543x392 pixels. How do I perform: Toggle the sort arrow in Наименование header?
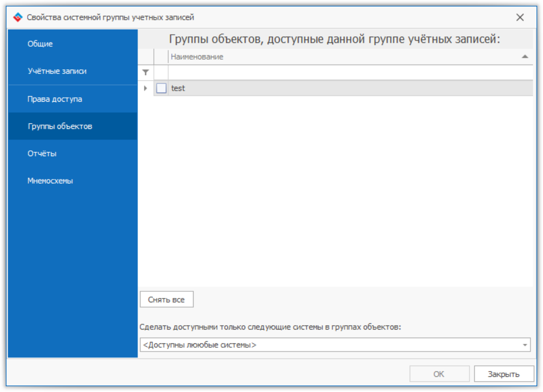pyautogui.click(x=525, y=57)
